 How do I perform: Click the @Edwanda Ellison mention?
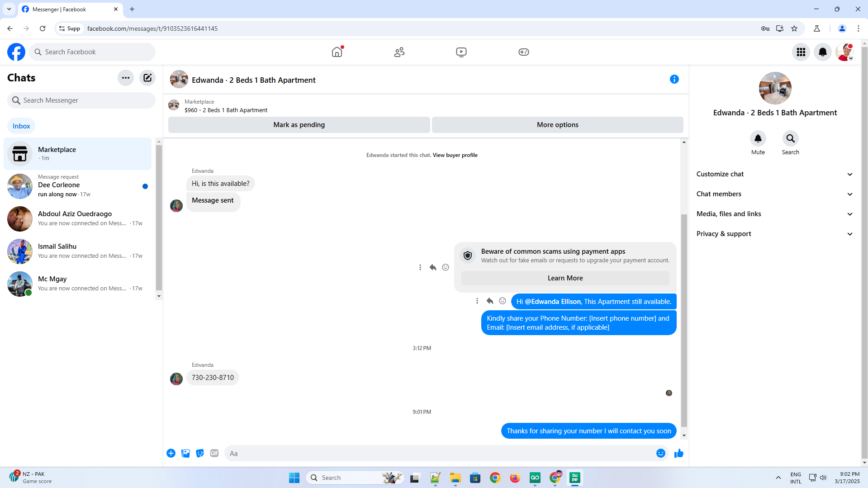(553, 302)
